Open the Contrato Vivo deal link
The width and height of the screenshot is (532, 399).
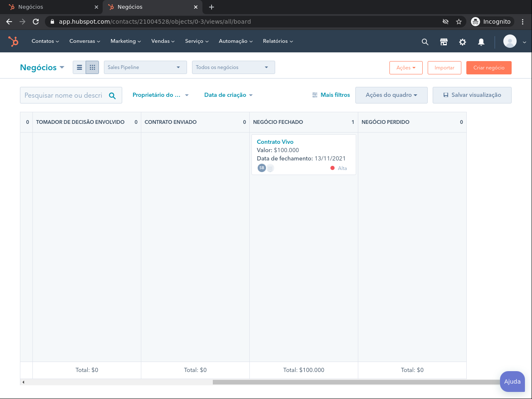[x=275, y=142]
